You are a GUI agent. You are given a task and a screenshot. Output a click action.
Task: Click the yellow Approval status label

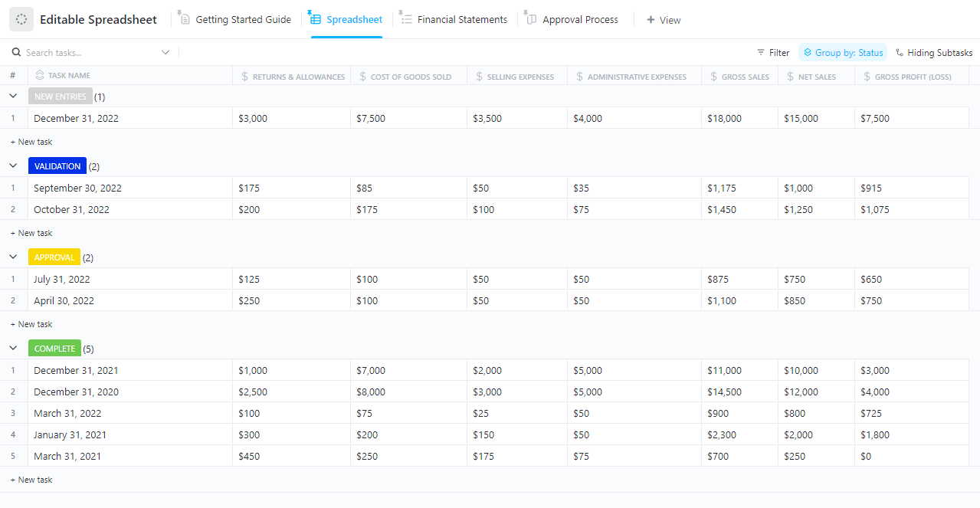click(x=54, y=257)
